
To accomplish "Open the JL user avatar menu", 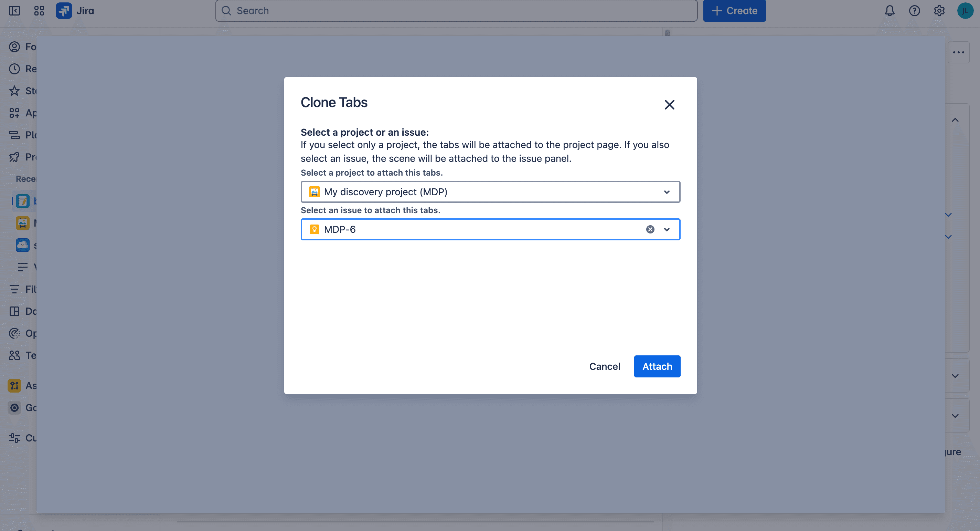I will coord(965,11).
